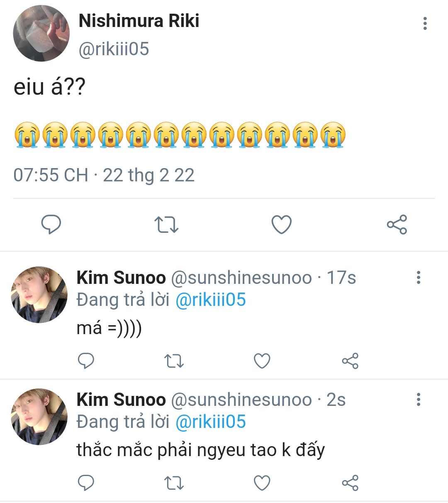
Task: Like the main "eiu á??" tweet
Action: coord(281,225)
